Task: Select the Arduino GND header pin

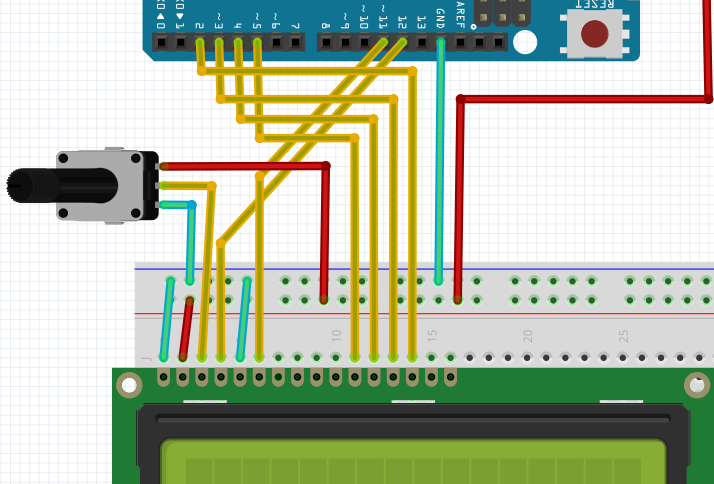Action: [x=440, y=42]
